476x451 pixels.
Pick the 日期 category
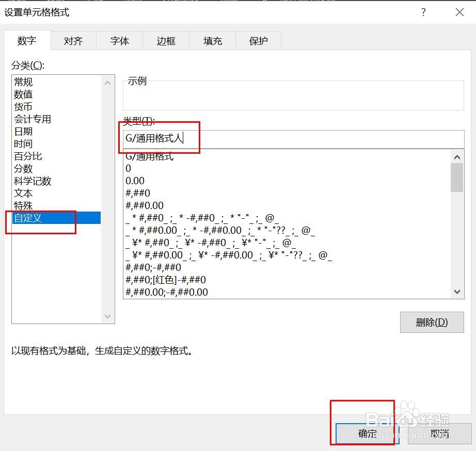[56, 132]
